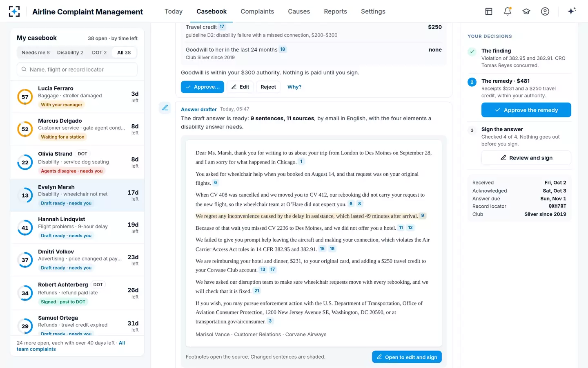Image resolution: width=588 pixels, height=368 pixels.
Task: Launch the sparkle AI assistant icon
Action: (x=572, y=11)
